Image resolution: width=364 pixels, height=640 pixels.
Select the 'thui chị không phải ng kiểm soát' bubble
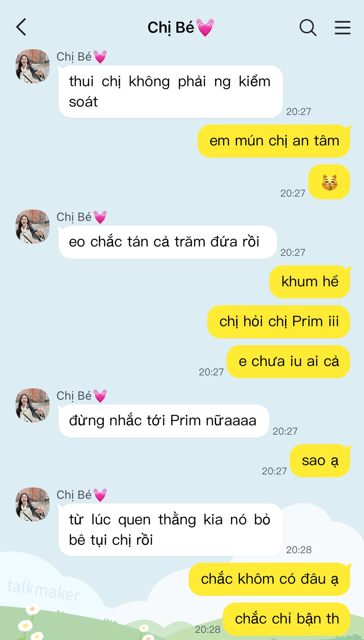coord(171,92)
